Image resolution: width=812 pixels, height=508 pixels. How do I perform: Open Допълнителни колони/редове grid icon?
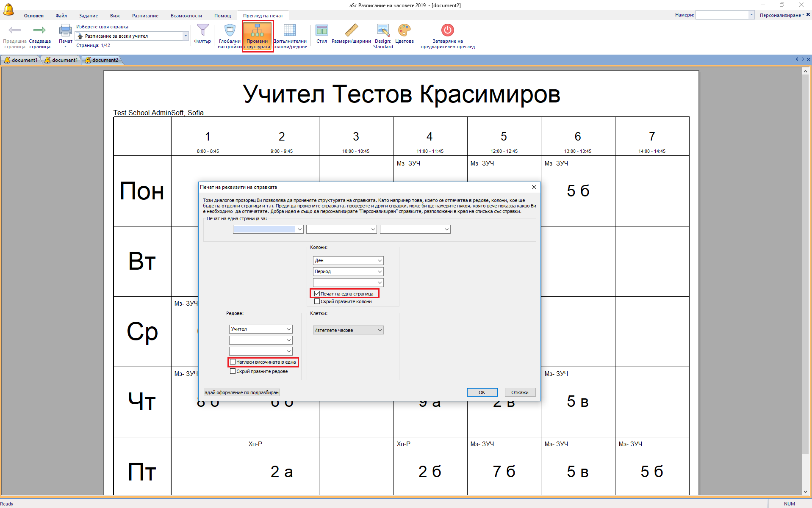[x=290, y=31]
